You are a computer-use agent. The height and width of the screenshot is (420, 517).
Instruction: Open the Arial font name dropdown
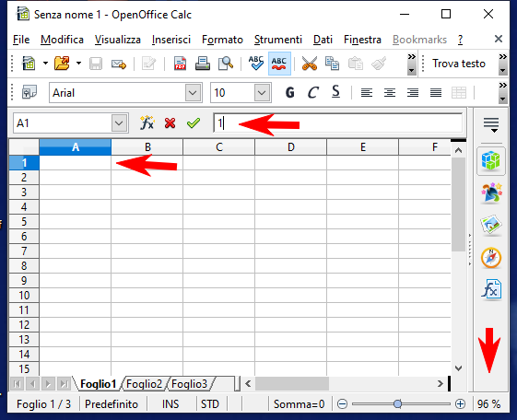coord(193,93)
